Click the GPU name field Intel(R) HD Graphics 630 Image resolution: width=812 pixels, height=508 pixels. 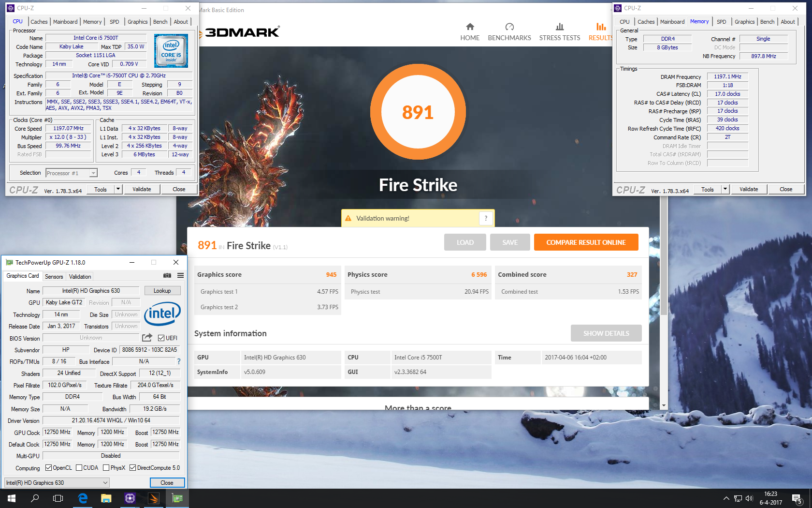click(91, 291)
